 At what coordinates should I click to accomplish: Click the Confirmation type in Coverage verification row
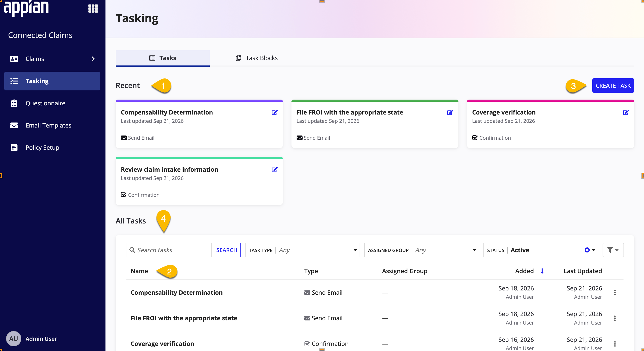(326, 344)
